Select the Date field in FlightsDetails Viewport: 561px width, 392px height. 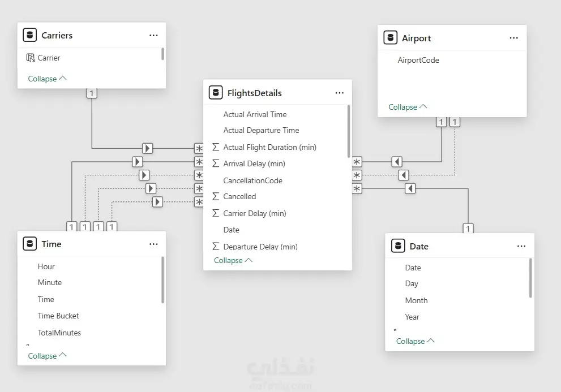[x=231, y=230]
